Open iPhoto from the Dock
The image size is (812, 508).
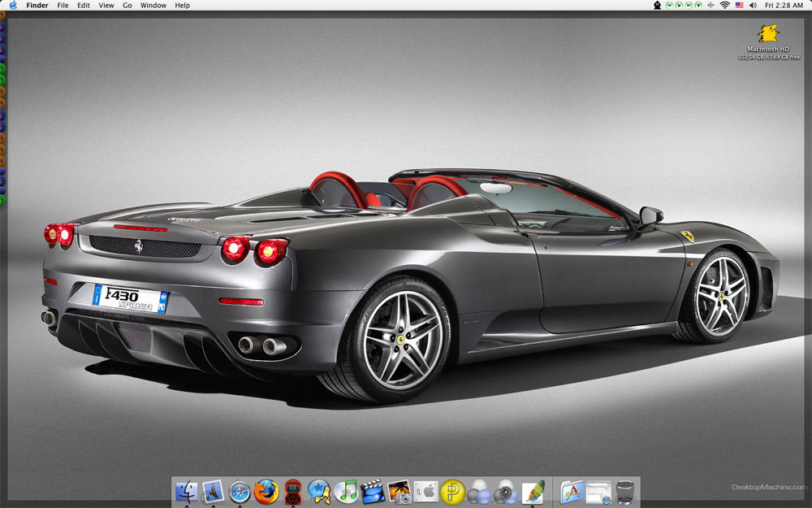coord(400,492)
